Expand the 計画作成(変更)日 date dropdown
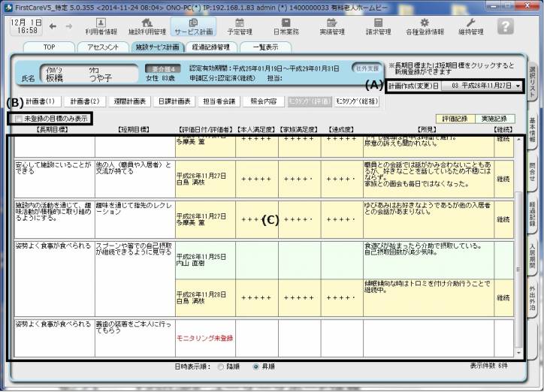This screenshot has height=392, width=544. (x=519, y=86)
